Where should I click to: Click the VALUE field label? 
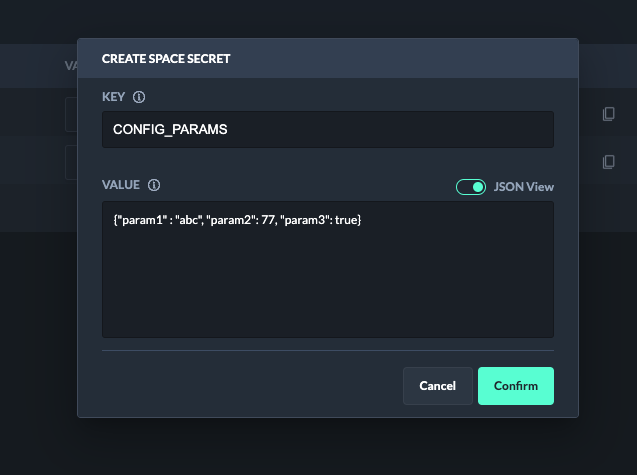122,185
